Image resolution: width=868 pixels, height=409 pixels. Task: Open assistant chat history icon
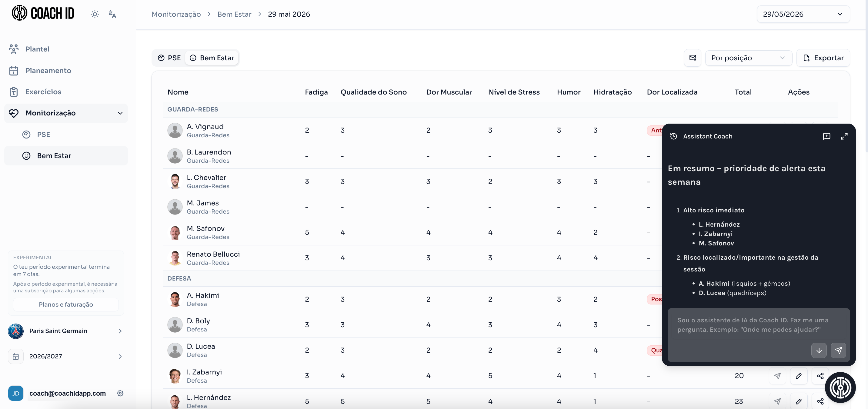click(x=673, y=136)
